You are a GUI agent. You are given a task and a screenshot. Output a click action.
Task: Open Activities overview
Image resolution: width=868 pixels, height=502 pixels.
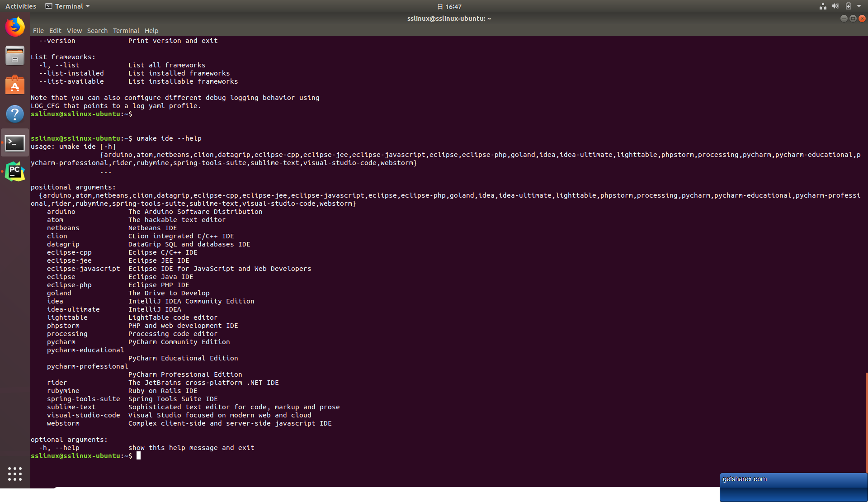tap(20, 6)
